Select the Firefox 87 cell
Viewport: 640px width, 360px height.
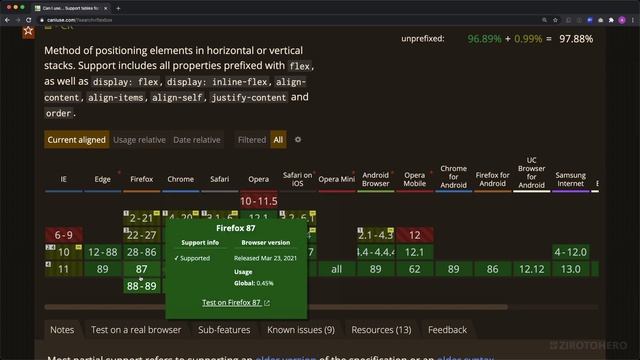click(142, 269)
